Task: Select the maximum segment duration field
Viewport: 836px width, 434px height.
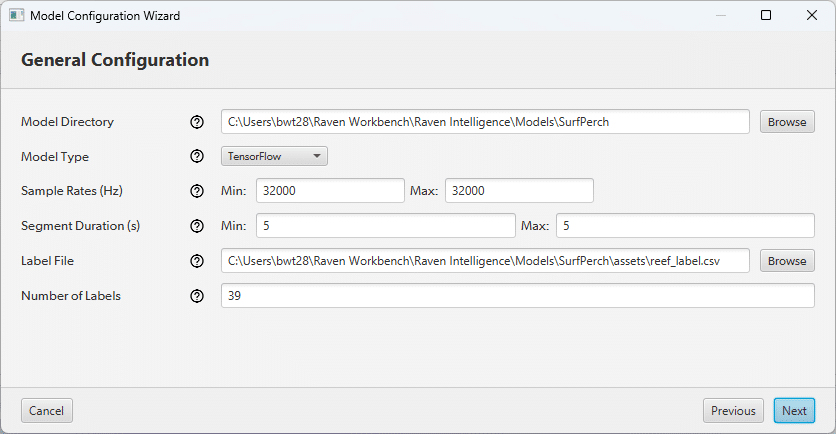Action: tap(685, 226)
